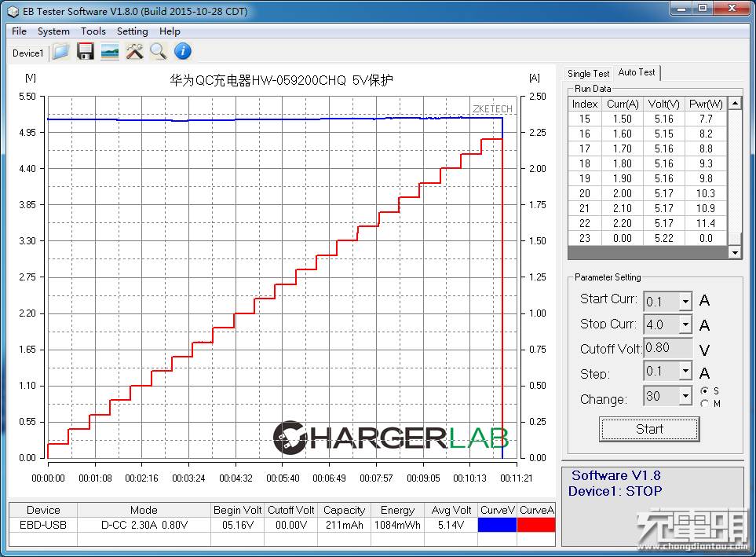
Task: Select the M minutes radio button
Action: click(705, 404)
